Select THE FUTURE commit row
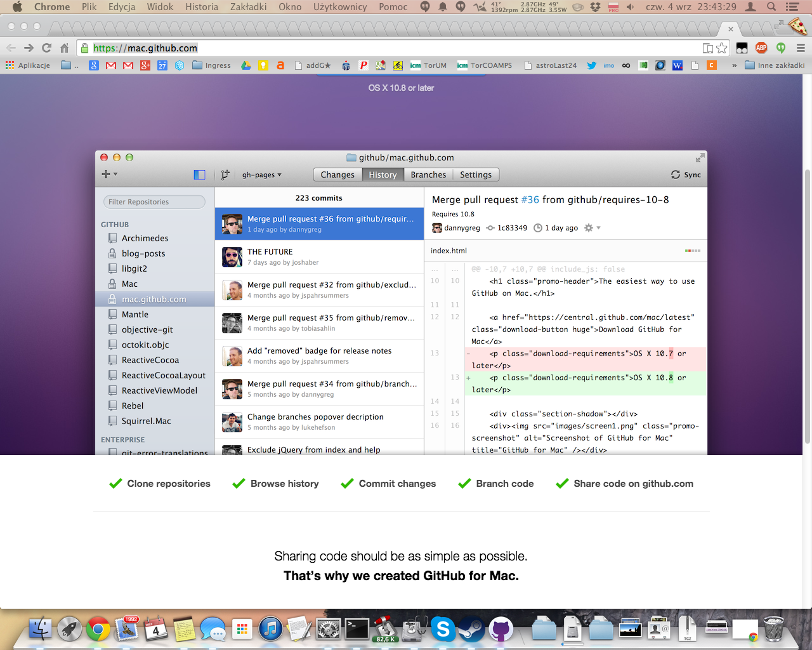812x650 pixels. [319, 257]
